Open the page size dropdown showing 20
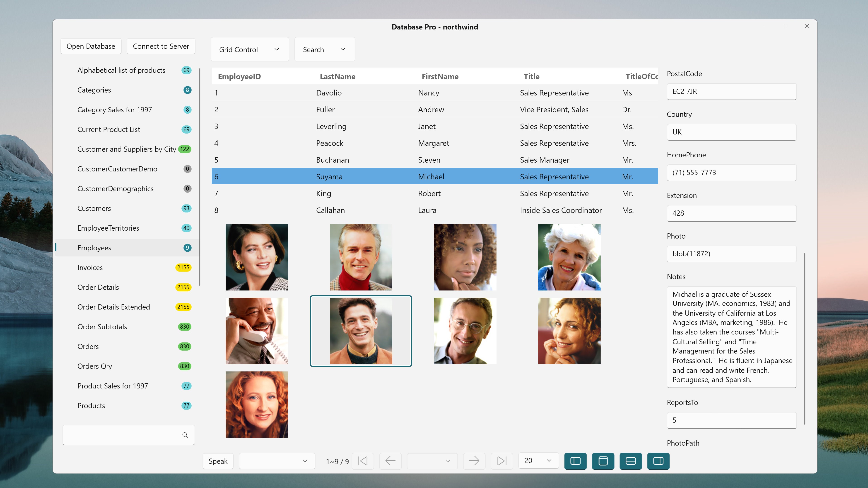 coord(538,461)
